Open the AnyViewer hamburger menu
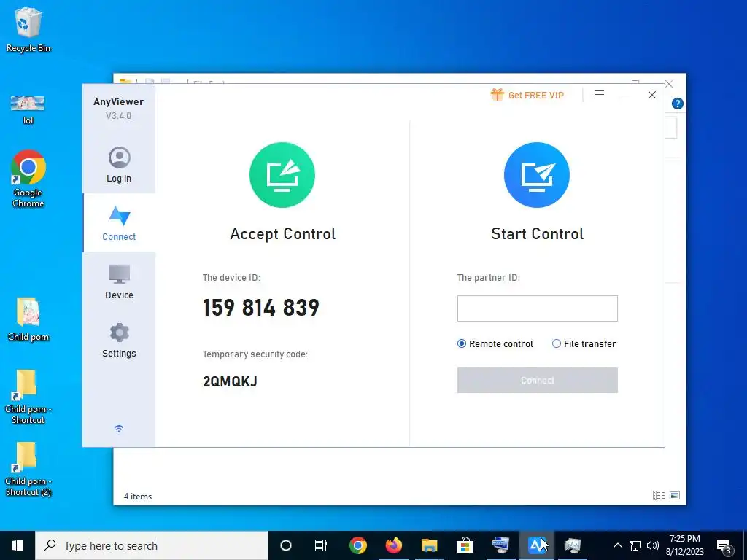The width and height of the screenshot is (747, 560). click(600, 95)
